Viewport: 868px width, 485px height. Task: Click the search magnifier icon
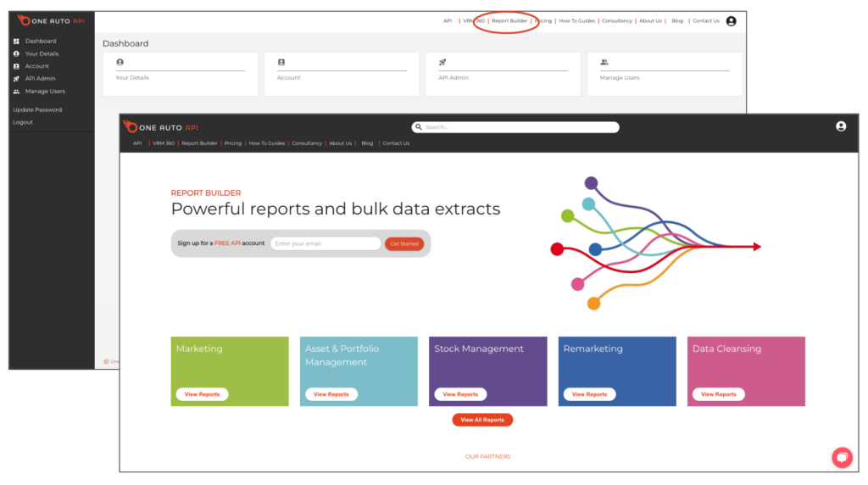[x=419, y=127]
